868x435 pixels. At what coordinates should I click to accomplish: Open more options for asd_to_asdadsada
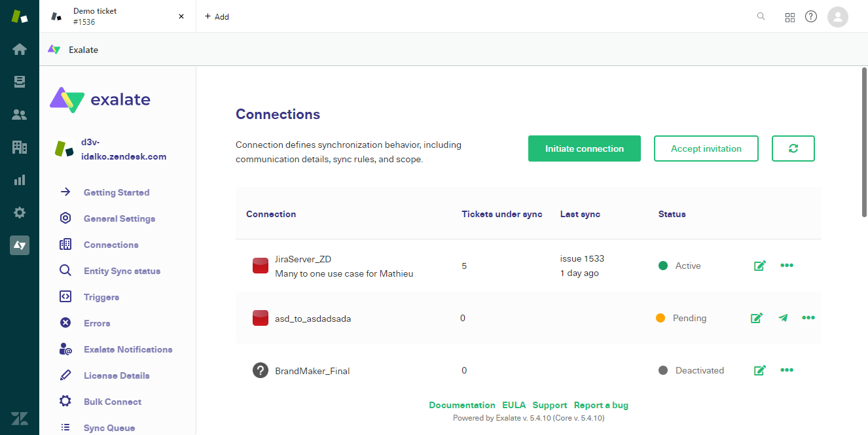[x=808, y=318]
